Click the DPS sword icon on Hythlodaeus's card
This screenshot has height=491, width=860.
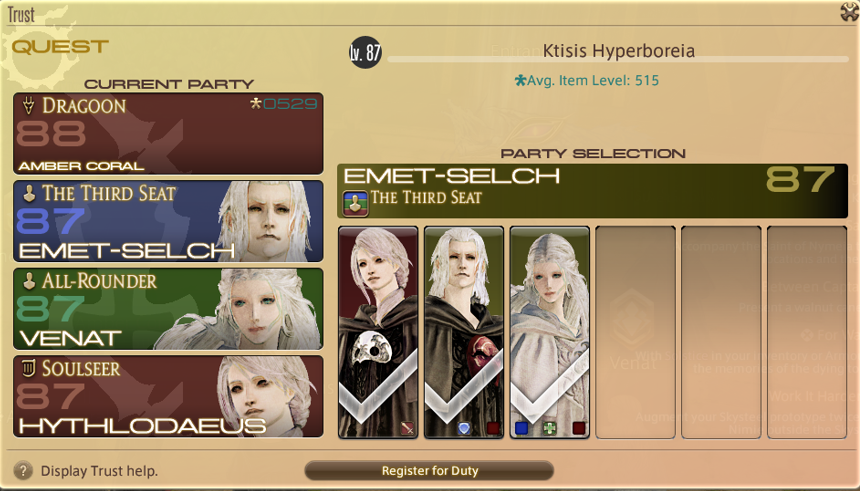(408, 428)
